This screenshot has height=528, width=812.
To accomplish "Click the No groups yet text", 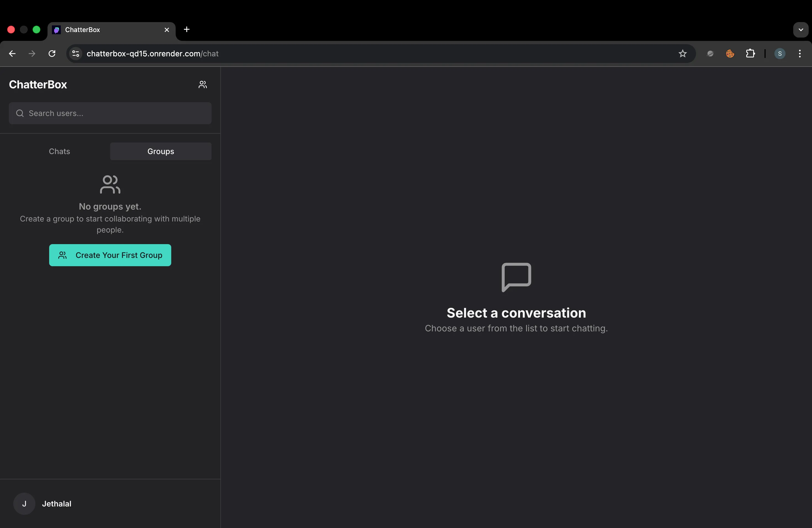I will 110,206.
